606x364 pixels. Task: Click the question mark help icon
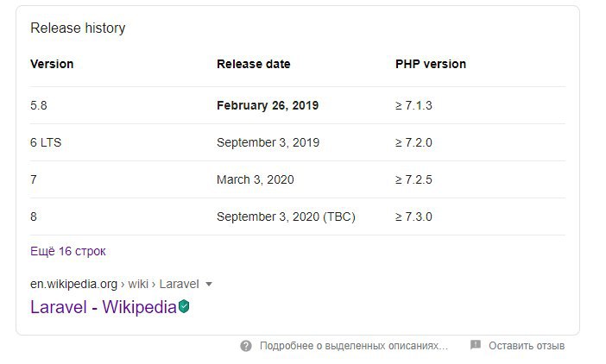[x=246, y=346]
